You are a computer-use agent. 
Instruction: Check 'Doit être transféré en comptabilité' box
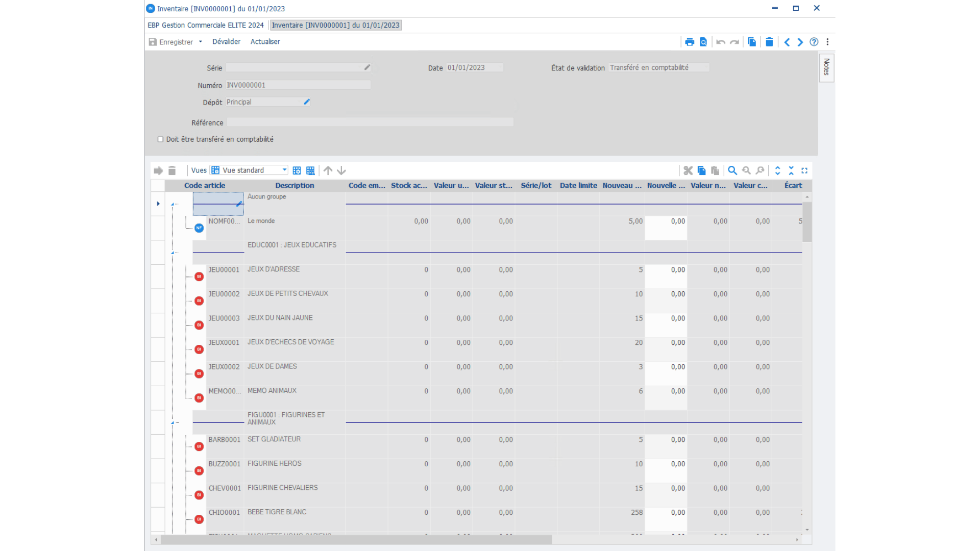point(161,139)
